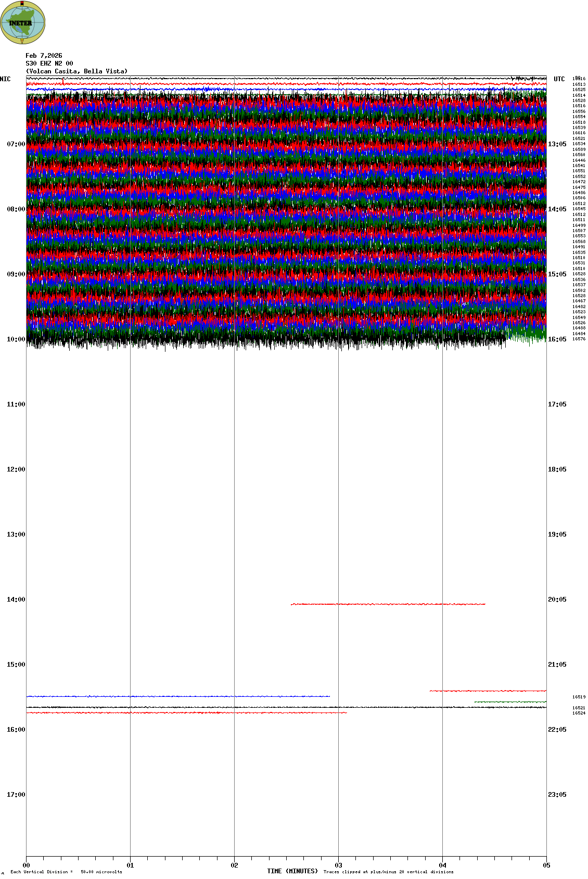Click the Traces clipped footer note
The height and width of the screenshot is (879, 588).
pos(388,872)
